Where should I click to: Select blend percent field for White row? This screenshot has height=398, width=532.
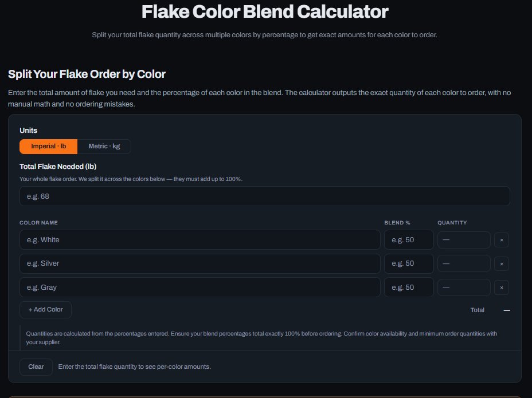(x=409, y=240)
